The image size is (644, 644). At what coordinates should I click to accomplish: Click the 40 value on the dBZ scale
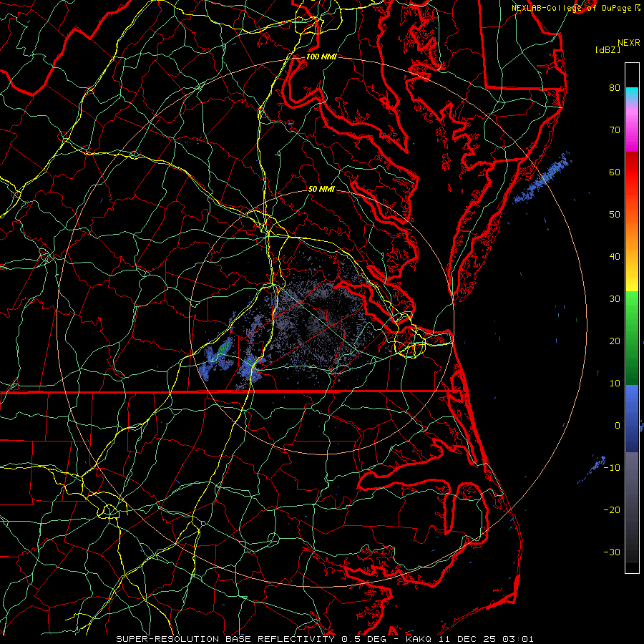coord(615,257)
